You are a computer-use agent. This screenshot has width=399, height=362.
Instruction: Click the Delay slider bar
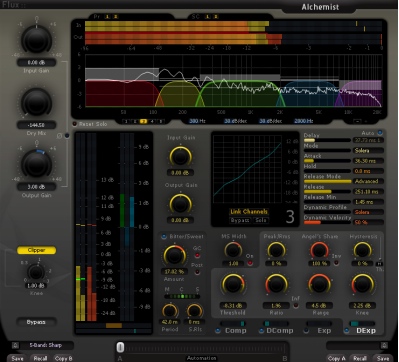pyautogui.click(x=328, y=140)
